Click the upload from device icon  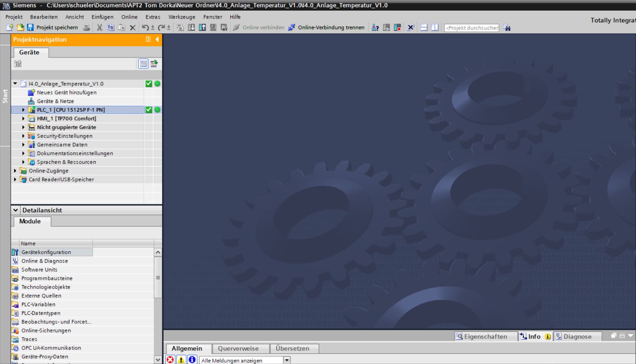(202, 27)
